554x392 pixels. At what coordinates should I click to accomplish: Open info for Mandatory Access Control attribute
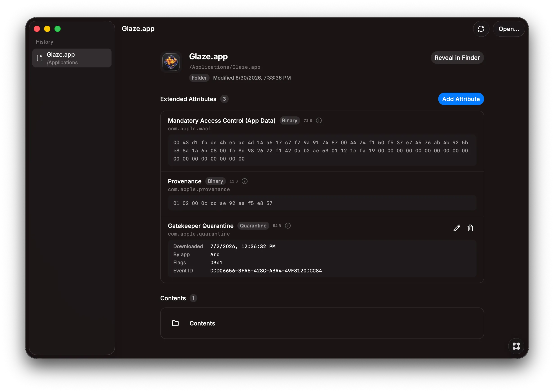(x=319, y=120)
